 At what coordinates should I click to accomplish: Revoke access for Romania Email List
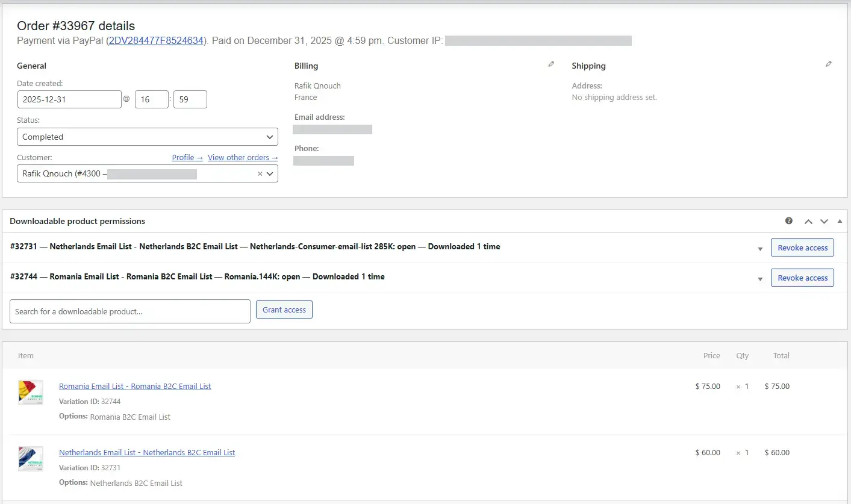coord(802,278)
